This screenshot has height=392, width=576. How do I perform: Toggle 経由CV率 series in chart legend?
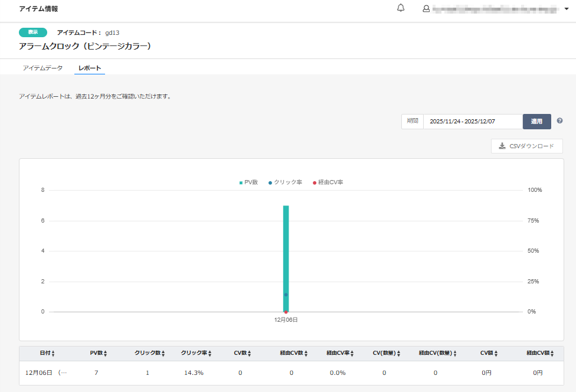328,182
